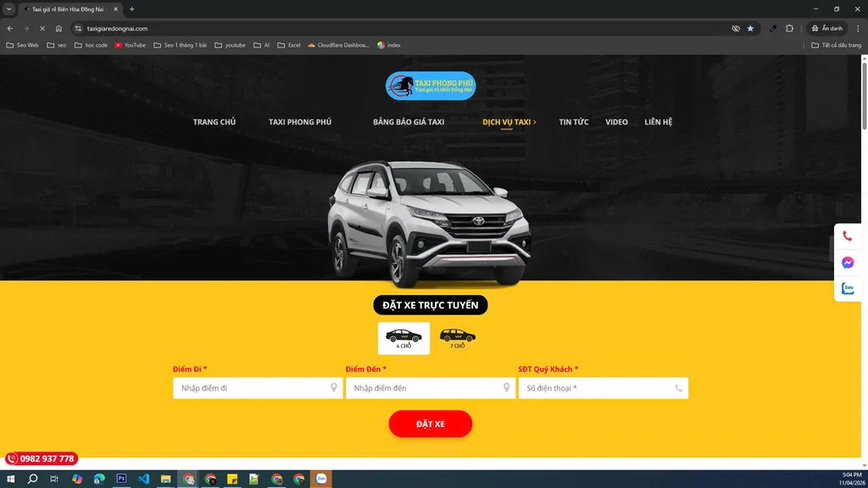The width and height of the screenshot is (868, 488).
Task: Select the 4 CHỖ taxi option
Action: pos(403,337)
